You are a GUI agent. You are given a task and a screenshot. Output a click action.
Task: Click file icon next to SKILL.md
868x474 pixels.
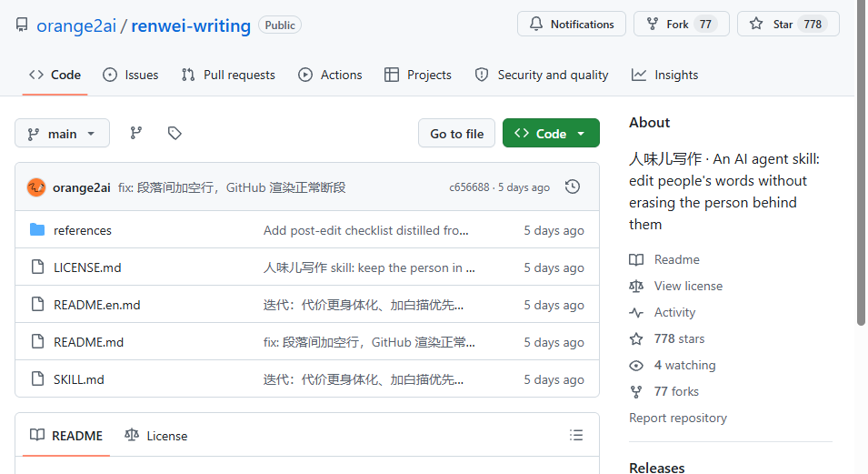point(37,378)
